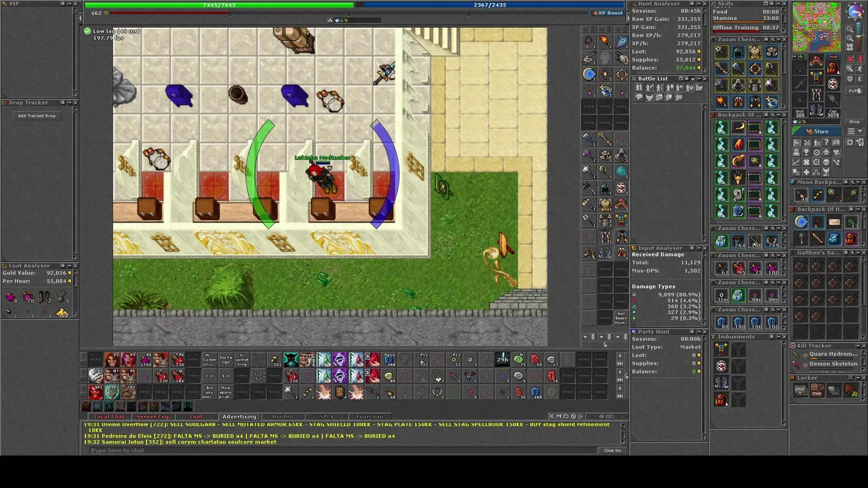
Task: Open hamburger menu dropdown beside Store
Action: pyautogui.click(x=854, y=131)
